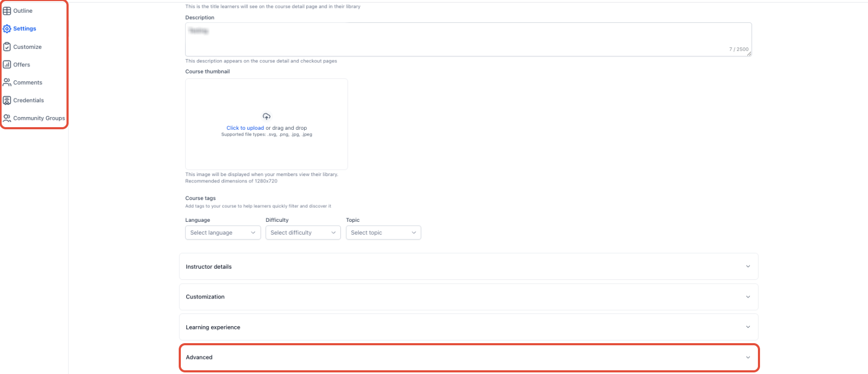Go to the Customize section
The width and height of the screenshot is (868, 374).
point(28,47)
